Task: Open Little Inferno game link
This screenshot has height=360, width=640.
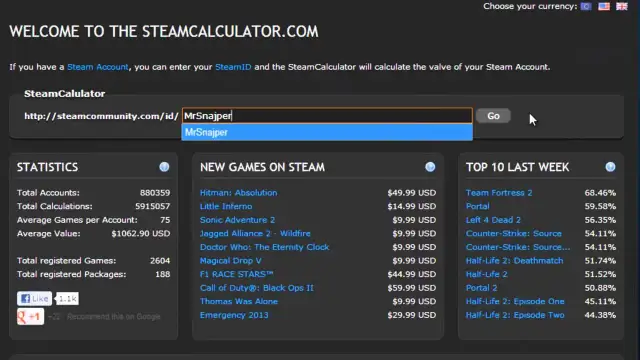Action: click(226, 206)
